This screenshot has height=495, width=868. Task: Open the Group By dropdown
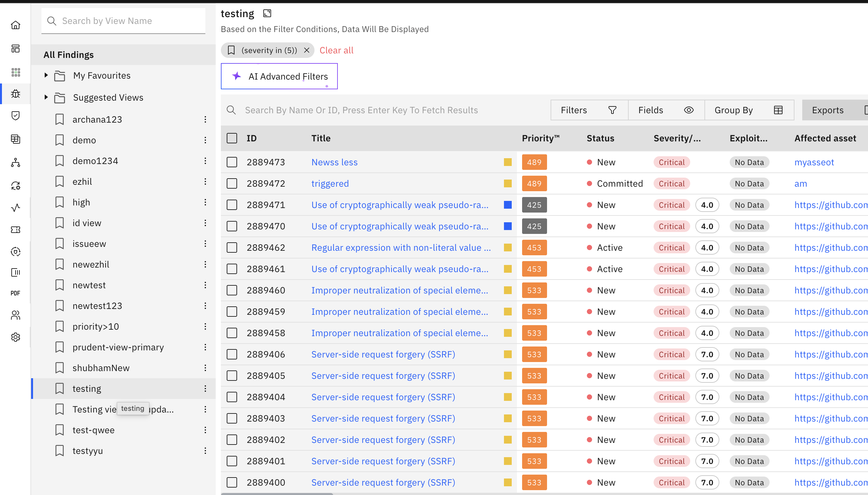click(748, 110)
